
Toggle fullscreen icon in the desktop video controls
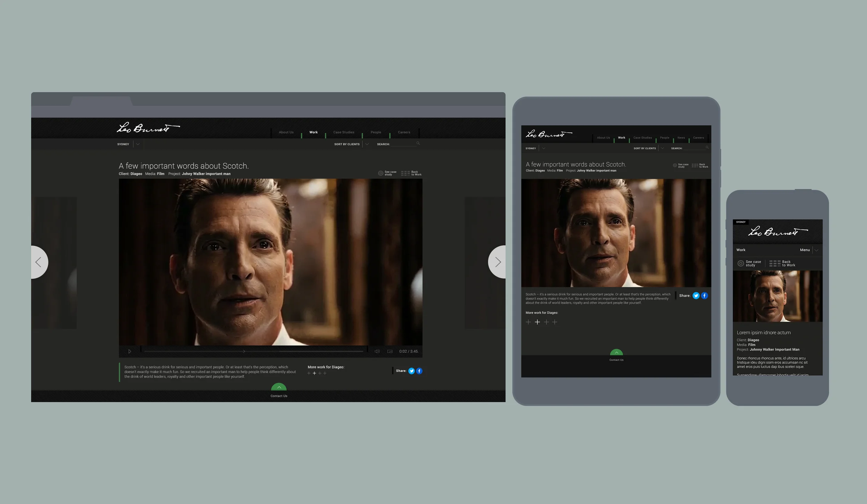390,351
